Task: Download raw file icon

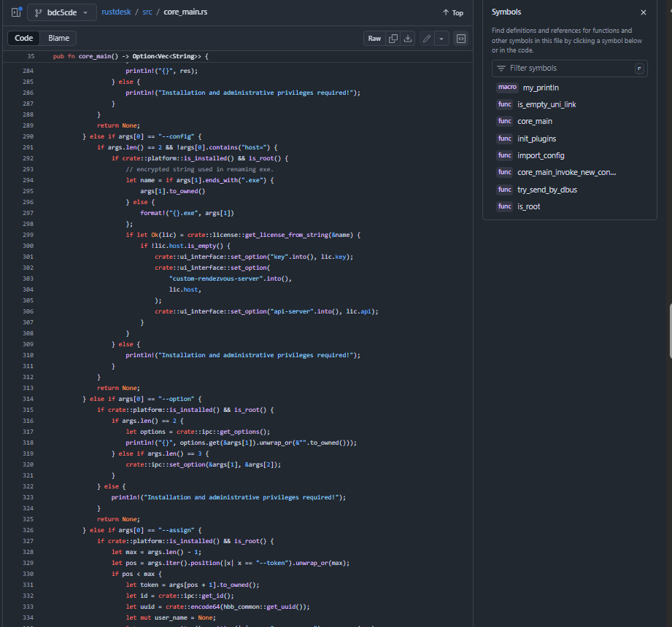Action: click(408, 39)
